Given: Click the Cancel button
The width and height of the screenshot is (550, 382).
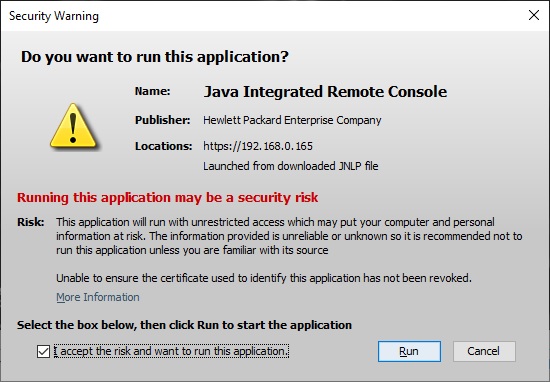Looking at the screenshot, I should pos(484,351).
